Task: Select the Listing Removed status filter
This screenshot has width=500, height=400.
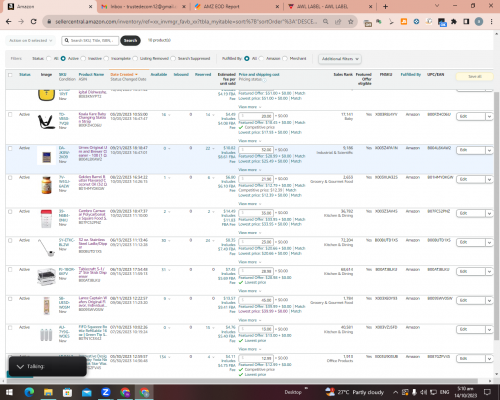Action: point(135,58)
